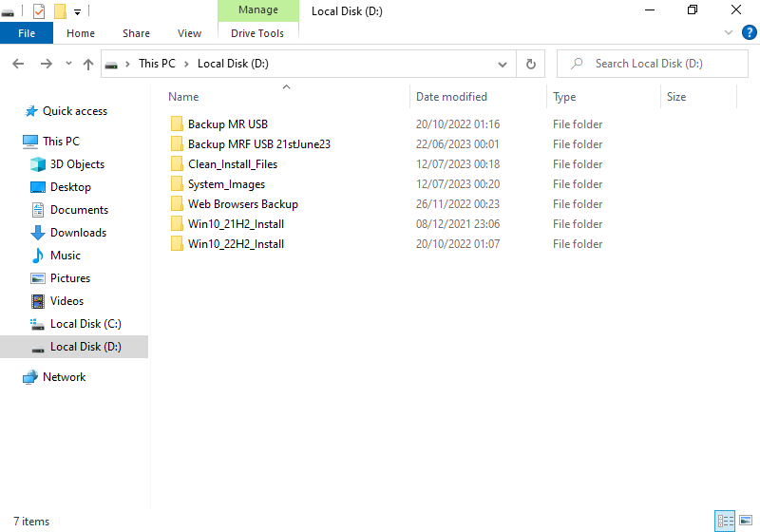Select Local Disk (C:) in navigation pane
760x532 pixels.
coord(85,324)
